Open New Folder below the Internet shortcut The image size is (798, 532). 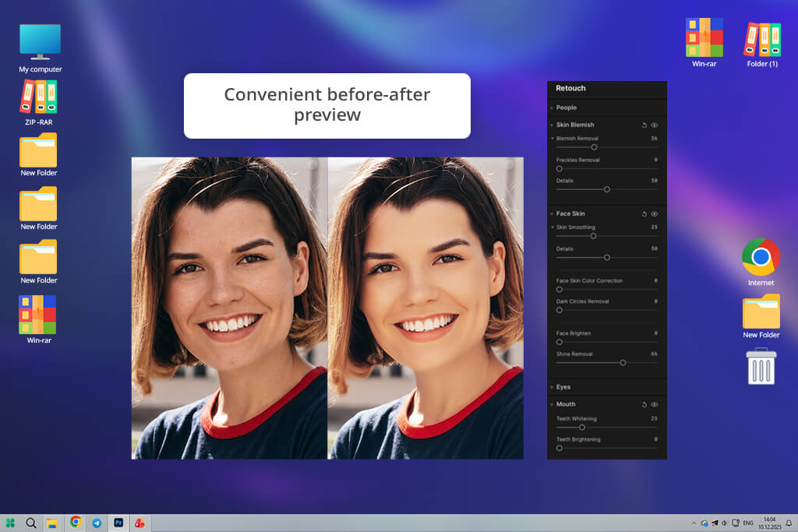[x=761, y=316]
